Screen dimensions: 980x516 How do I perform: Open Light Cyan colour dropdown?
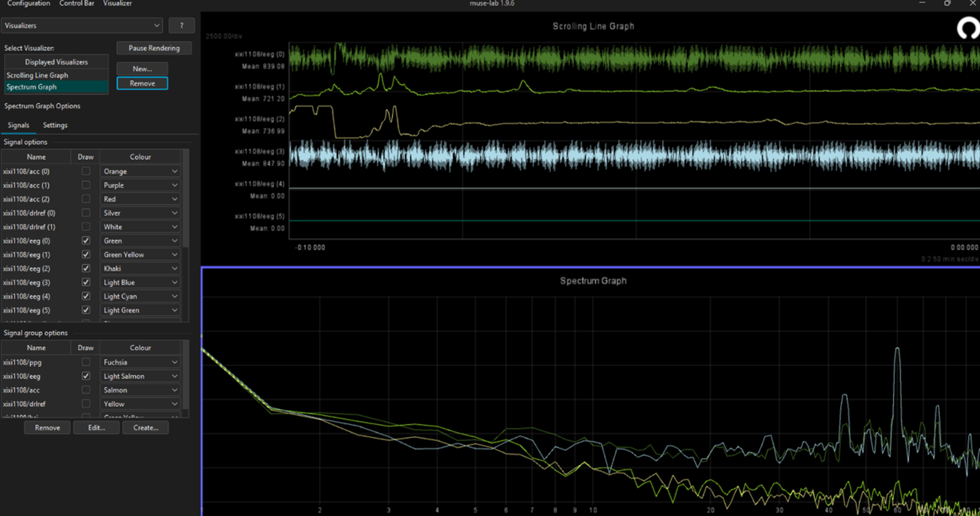pyautogui.click(x=140, y=296)
